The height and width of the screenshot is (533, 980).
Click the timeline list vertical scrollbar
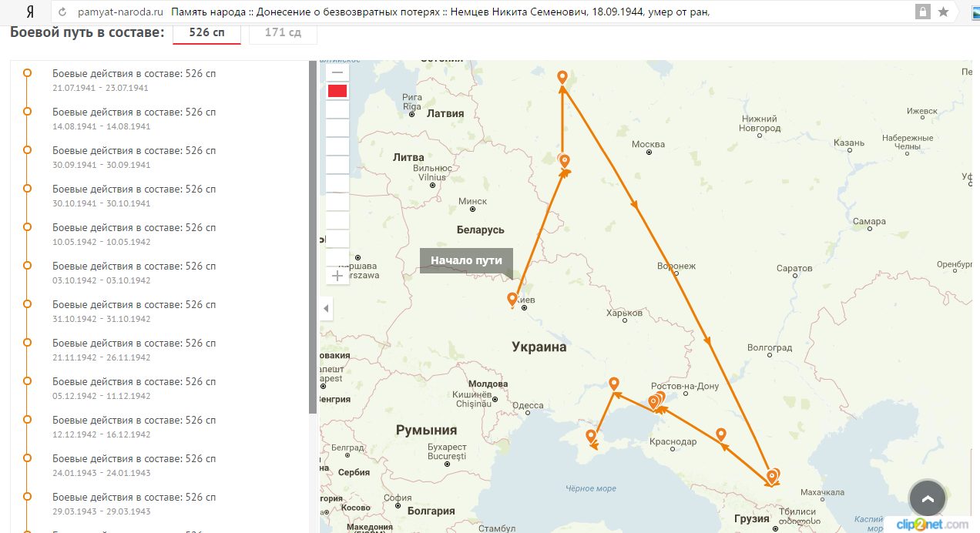pyautogui.click(x=313, y=231)
